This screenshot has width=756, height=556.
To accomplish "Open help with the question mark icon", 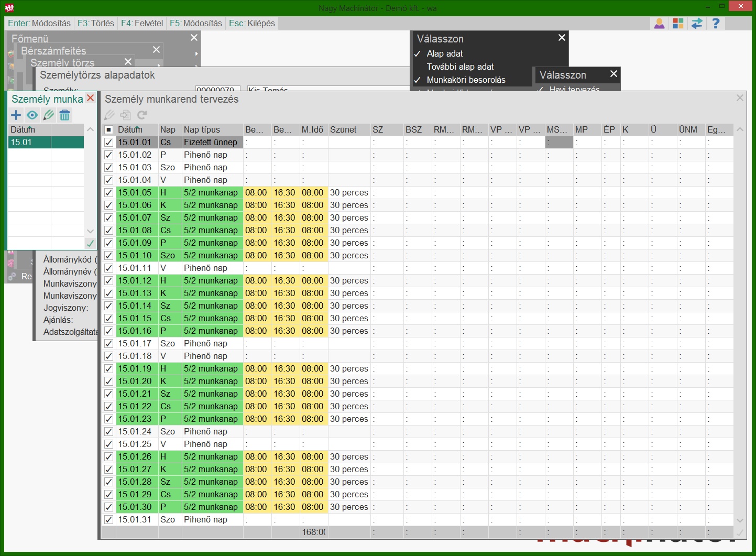I will pyautogui.click(x=716, y=24).
